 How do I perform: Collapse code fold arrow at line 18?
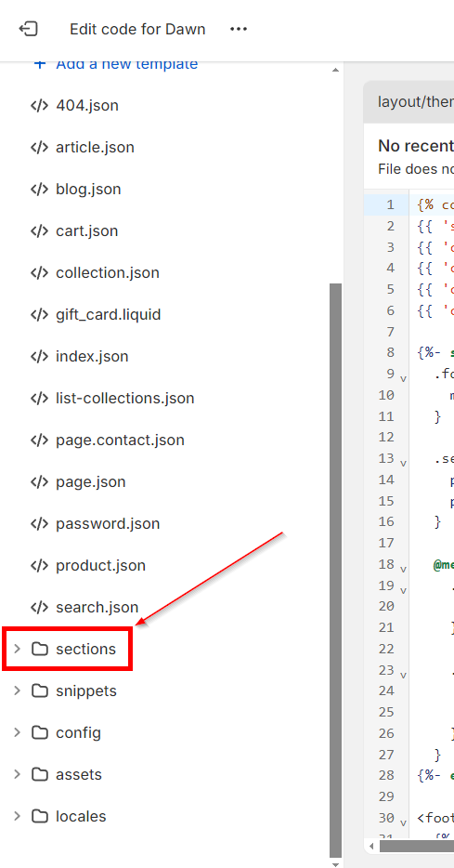pos(403,569)
